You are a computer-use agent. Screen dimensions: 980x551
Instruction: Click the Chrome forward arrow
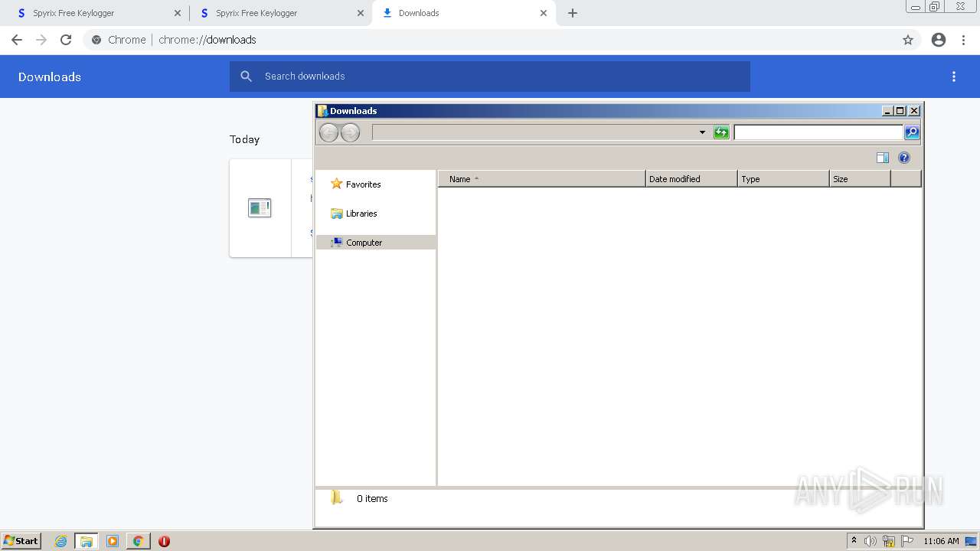pyautogui.click(x=41, y=40)
